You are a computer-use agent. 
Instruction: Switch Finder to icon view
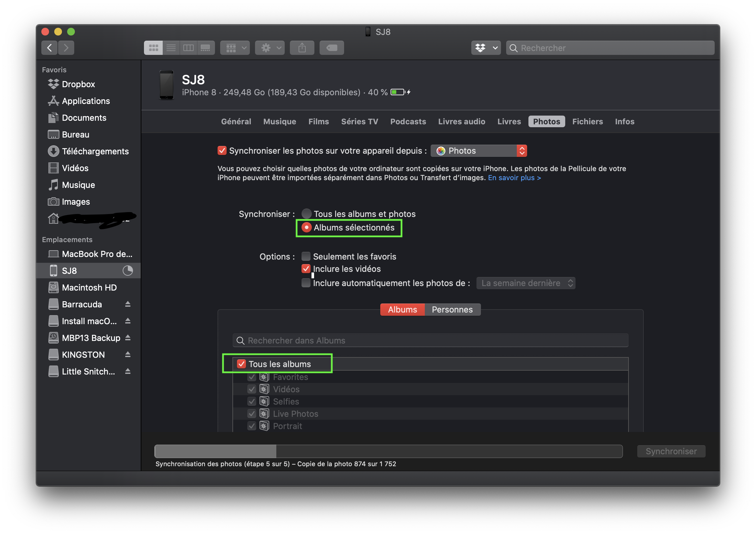point(153,48)
